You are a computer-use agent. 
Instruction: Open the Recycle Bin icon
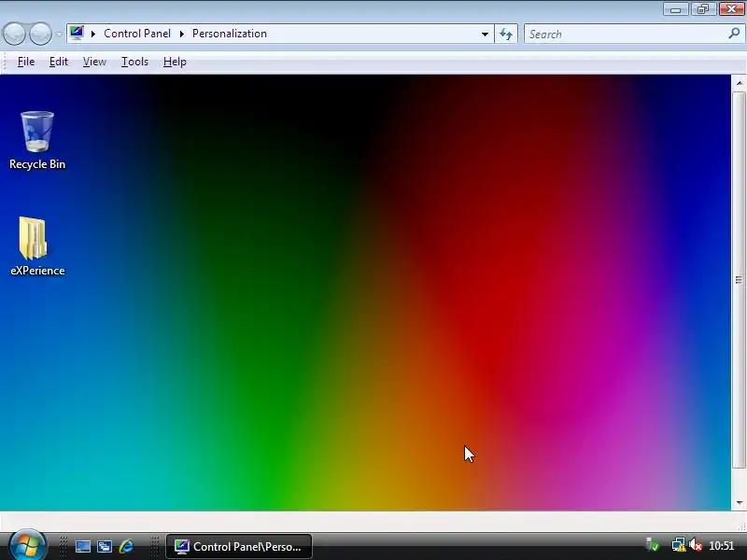(x=37, y=139)
